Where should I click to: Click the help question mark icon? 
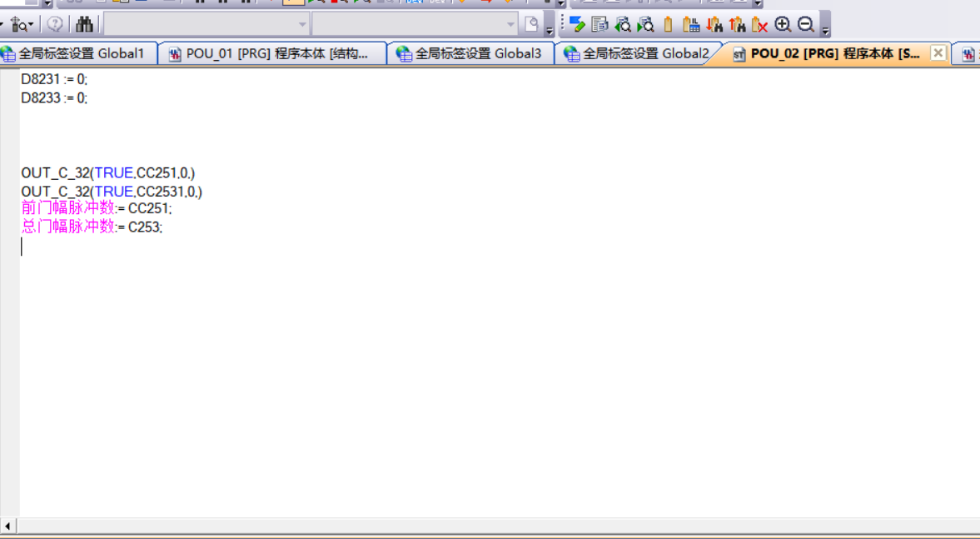[55, 24]
